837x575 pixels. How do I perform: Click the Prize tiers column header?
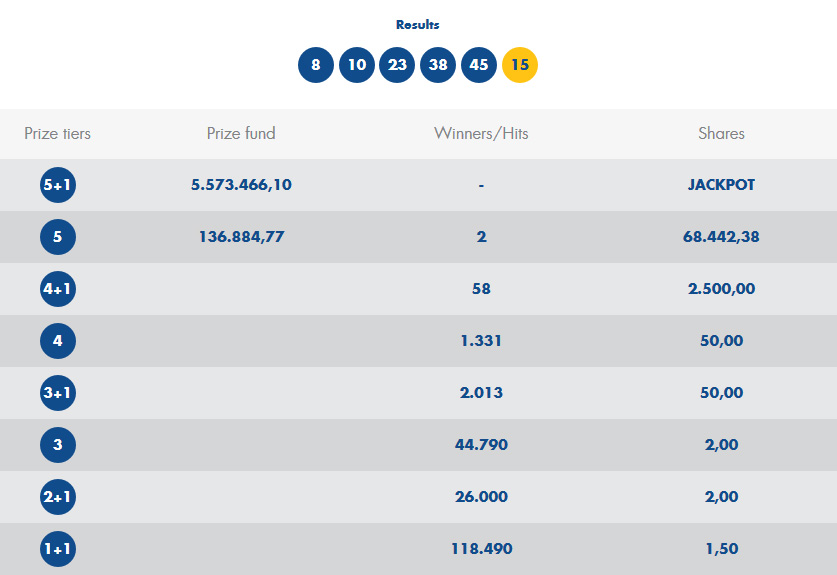point(57,133)
